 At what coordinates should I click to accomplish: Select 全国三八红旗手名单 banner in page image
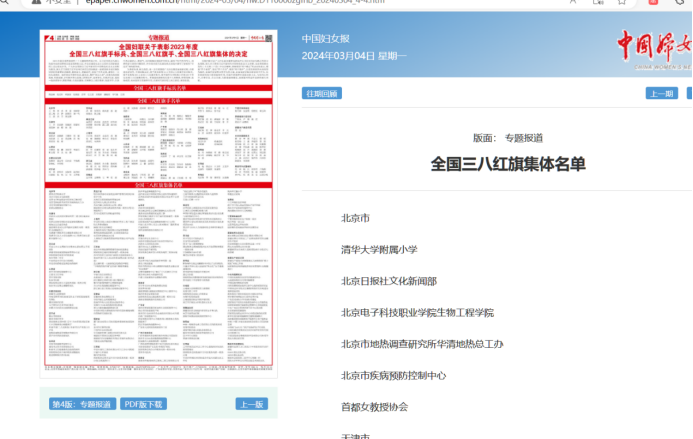tap(159, 101)
